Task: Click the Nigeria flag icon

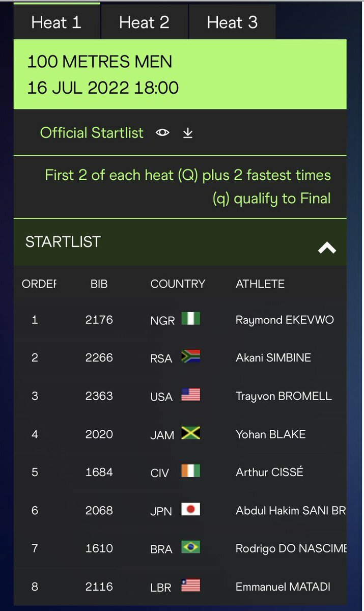Action: [190, 319]
